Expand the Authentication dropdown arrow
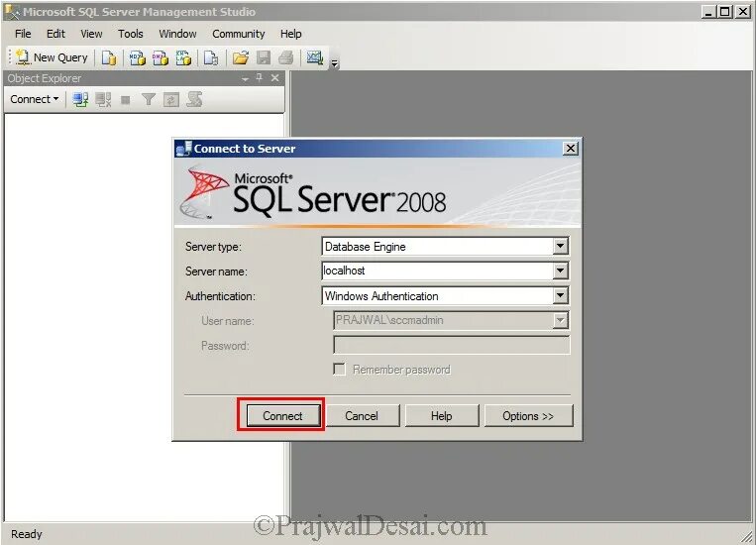Viewport: 756px width, 545px height. pos(560,295)
